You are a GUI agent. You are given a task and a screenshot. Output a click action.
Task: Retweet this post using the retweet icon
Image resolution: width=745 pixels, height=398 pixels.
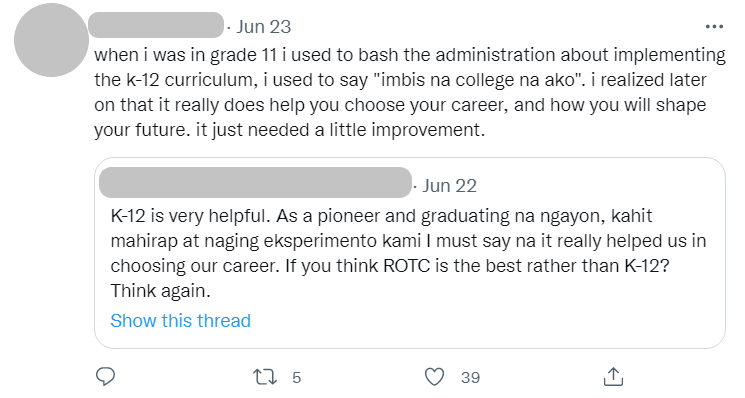(x=265, y=377)
